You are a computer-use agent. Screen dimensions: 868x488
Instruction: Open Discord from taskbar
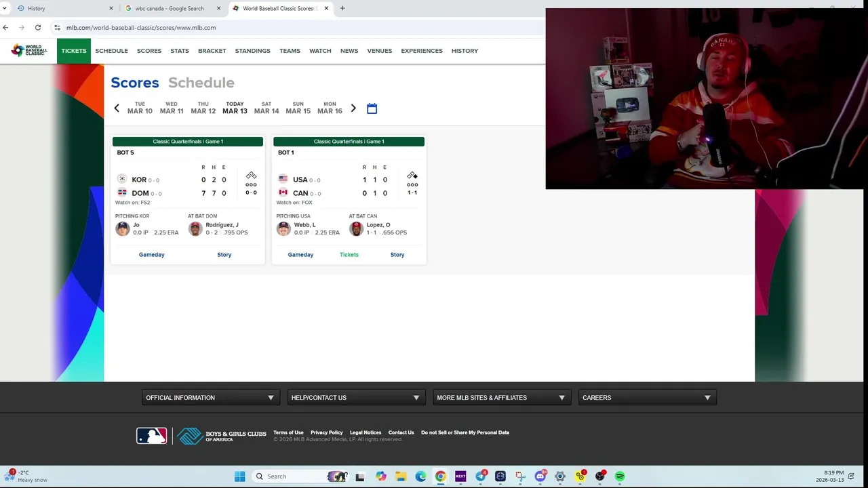540,476
